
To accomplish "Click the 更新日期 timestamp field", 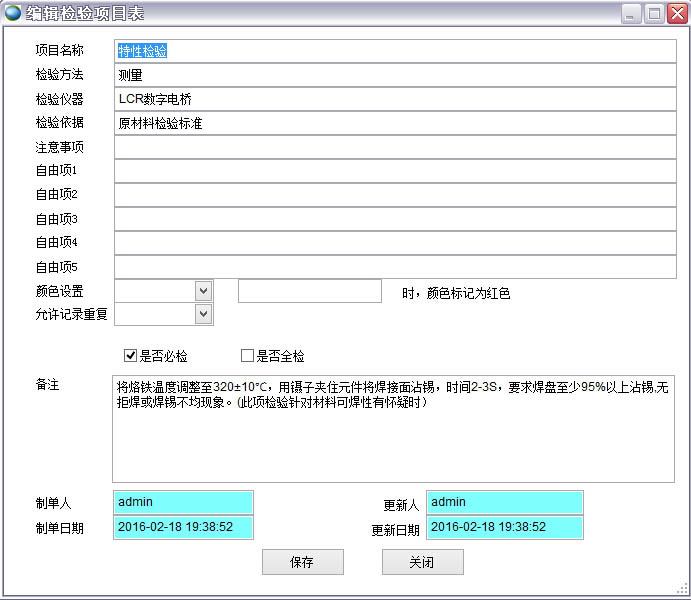I will (x=504, y=527).
